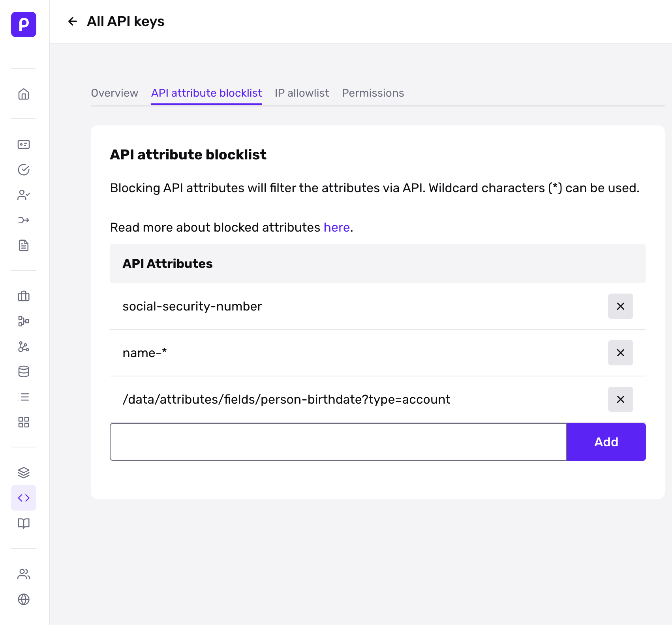Image resolution: width=672 pixels, height=625 pixels.
Task: Open the home icon in the sidebar
Action: (x=23, y=94)
